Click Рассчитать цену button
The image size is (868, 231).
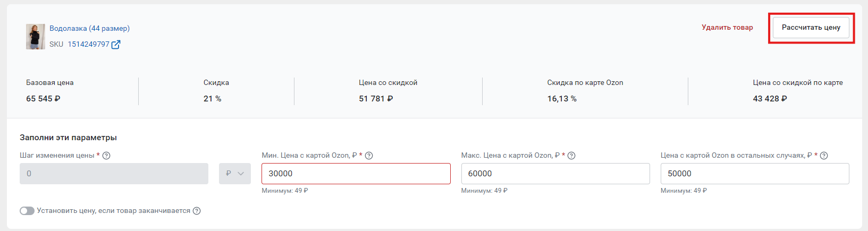[811, 28]
